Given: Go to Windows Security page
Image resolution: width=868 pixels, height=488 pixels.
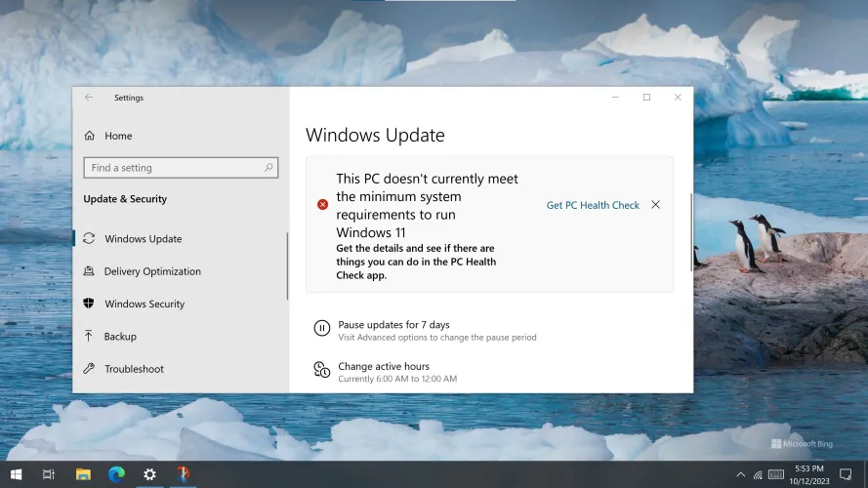Looking at the screenshot, I should coord(145,304).
